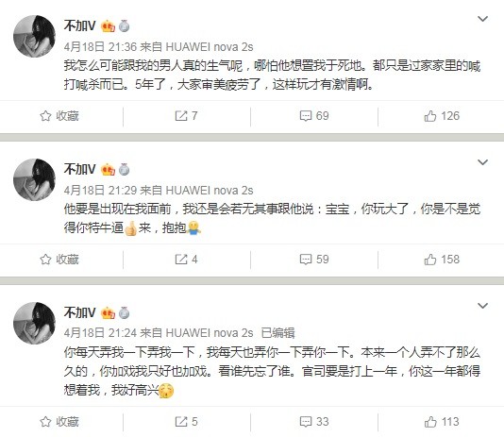
Task: Repost the post showing 7 reposts
Action: (186, 116)
